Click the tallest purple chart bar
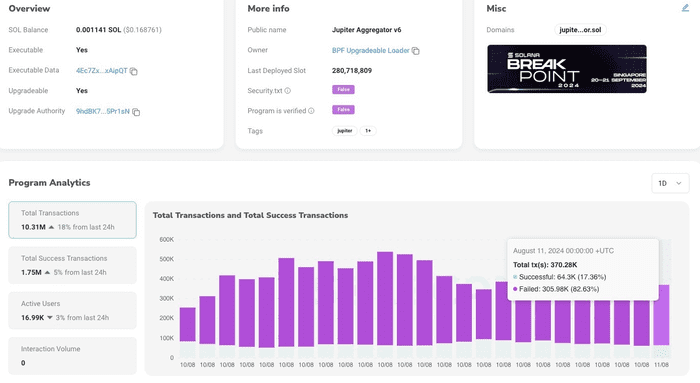 (385, 299)
